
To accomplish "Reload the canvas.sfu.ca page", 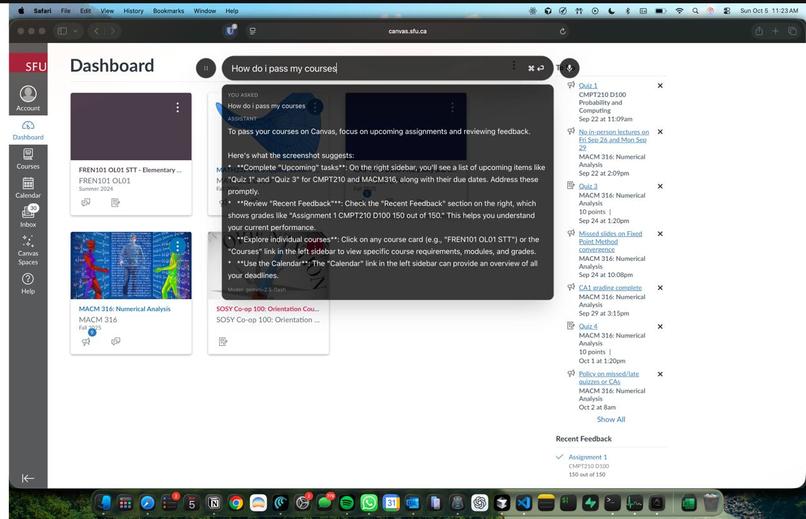I will pos(562,31).
